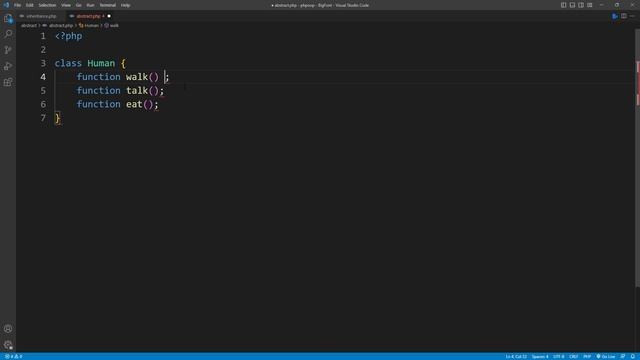The image size is (640, 360).
Task: Click the Human class name
Action: click(x=101, y=63)
